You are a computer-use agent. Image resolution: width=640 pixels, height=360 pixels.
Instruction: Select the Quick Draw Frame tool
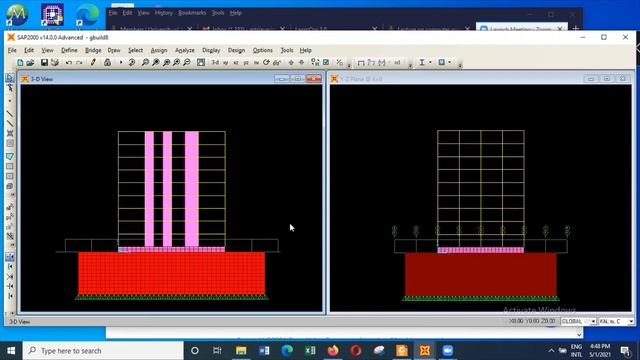coord(10,123)
